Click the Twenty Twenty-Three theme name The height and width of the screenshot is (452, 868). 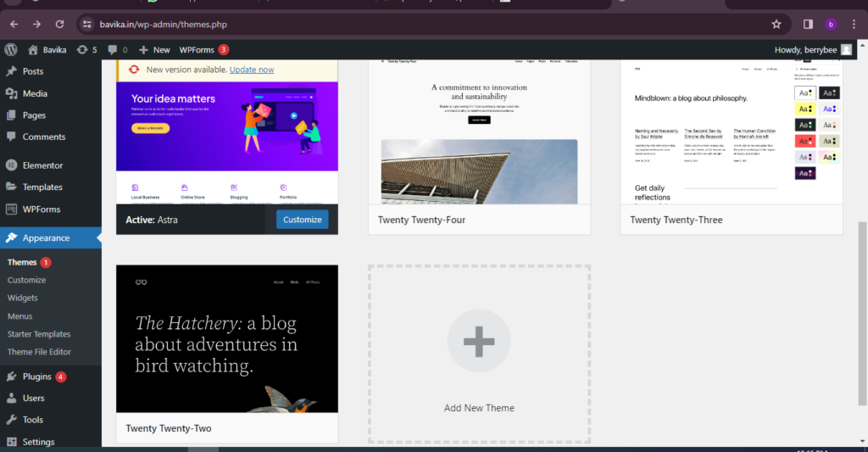[x=676, y=220]
